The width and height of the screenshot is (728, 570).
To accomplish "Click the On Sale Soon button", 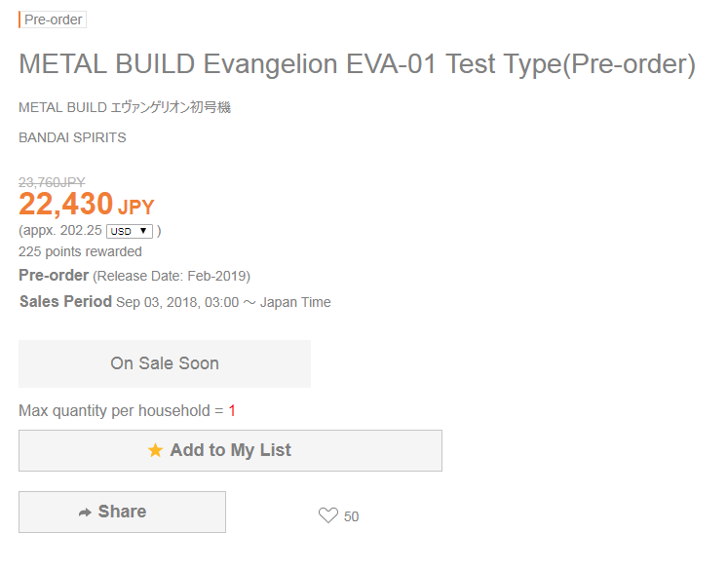I will pyautogui.click(x=165, y=363).
